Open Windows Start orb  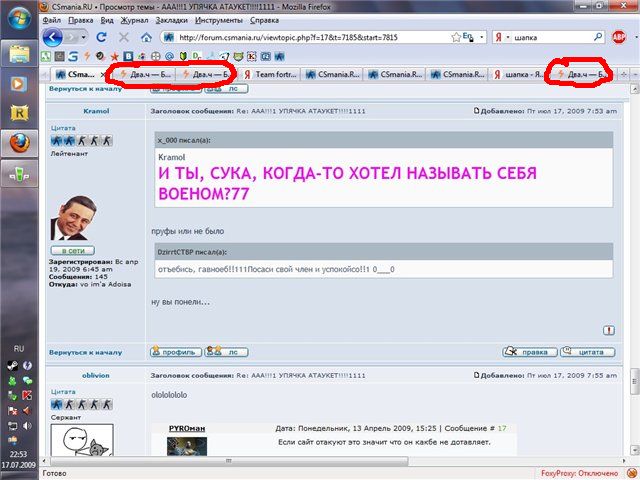[19, 18]
